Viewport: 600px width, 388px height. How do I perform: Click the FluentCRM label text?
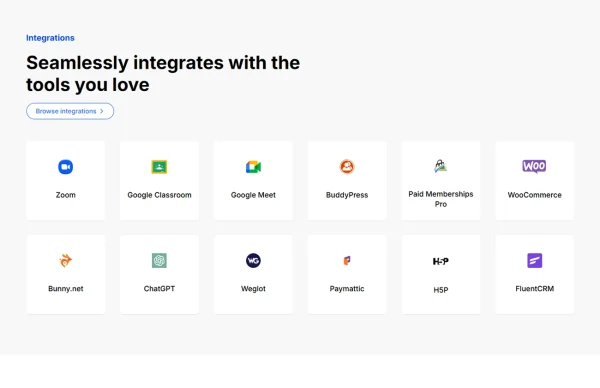[x=535, y=289]
